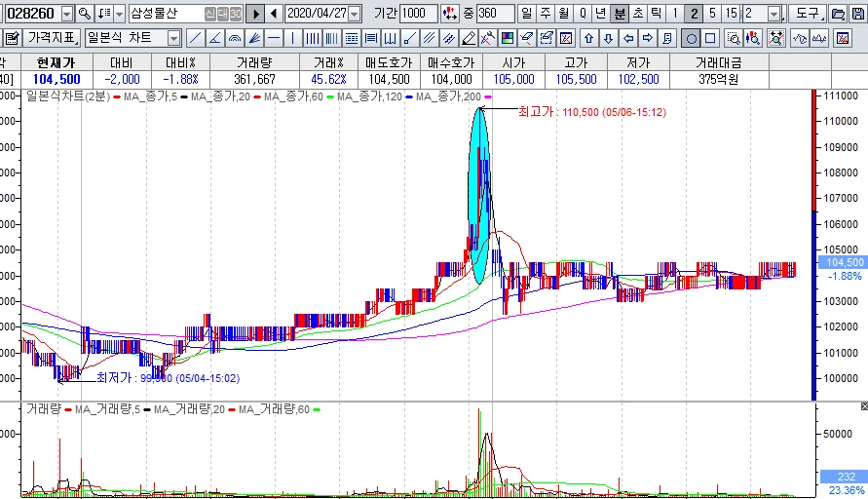Switch chart to daily (일) period
The height and width of the screenshot is (499, 868).
click(x=526, y=14)
